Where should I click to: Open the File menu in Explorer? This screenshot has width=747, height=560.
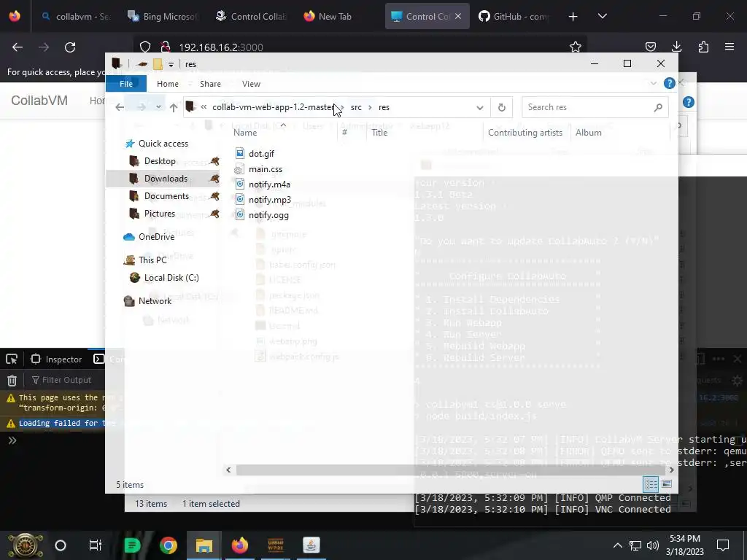pyautogui.click(x=126, y=84)
